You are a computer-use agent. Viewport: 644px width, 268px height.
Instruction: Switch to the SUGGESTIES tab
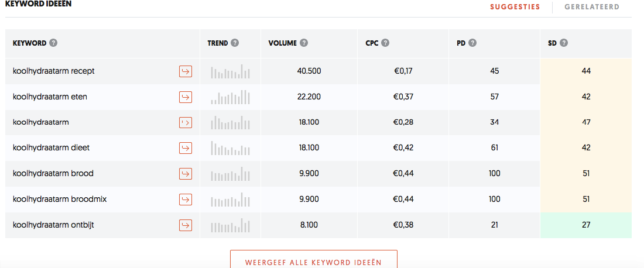(x=515, y=7)
